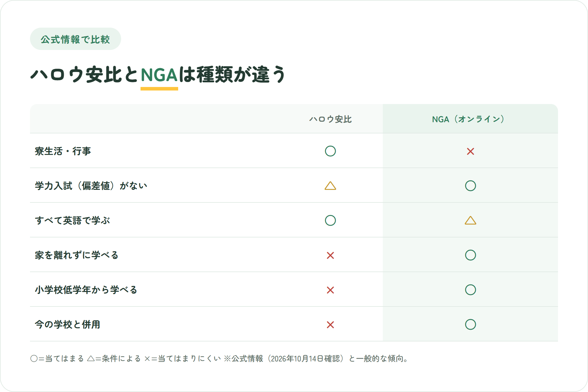Click the red cross for NGA in 寮生活・行事 row
Viewport: 588px width, 392px height.
click(x=470, y=151)
